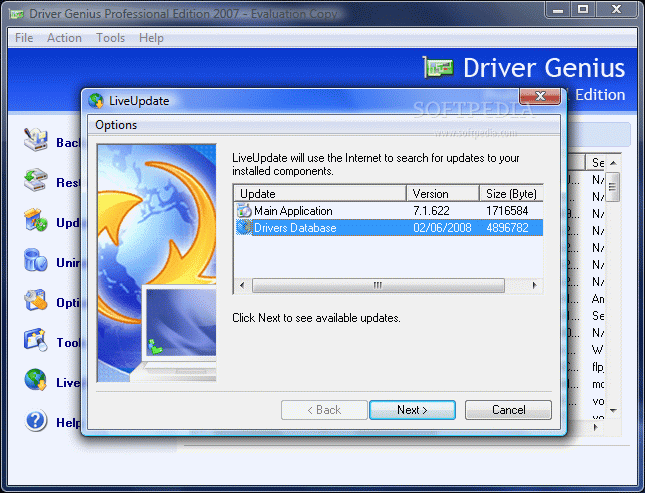Minimize the Driver Genius main window

click(558, 9)
